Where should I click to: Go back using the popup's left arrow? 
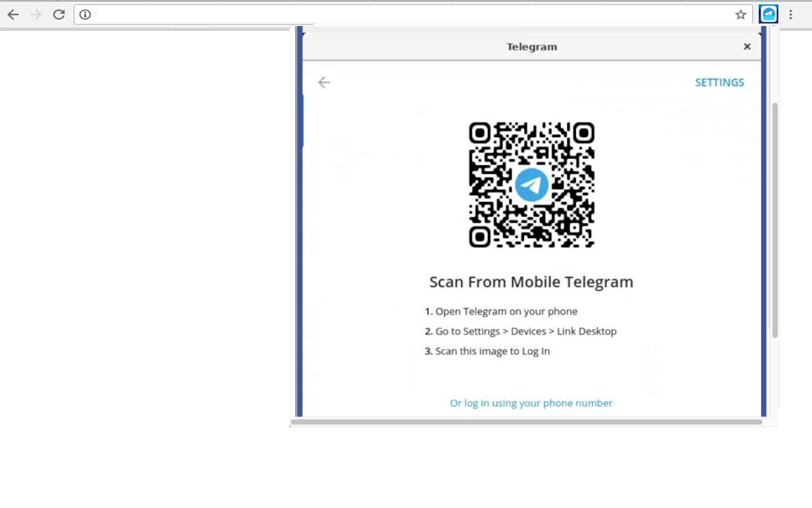tap(324, 82)
